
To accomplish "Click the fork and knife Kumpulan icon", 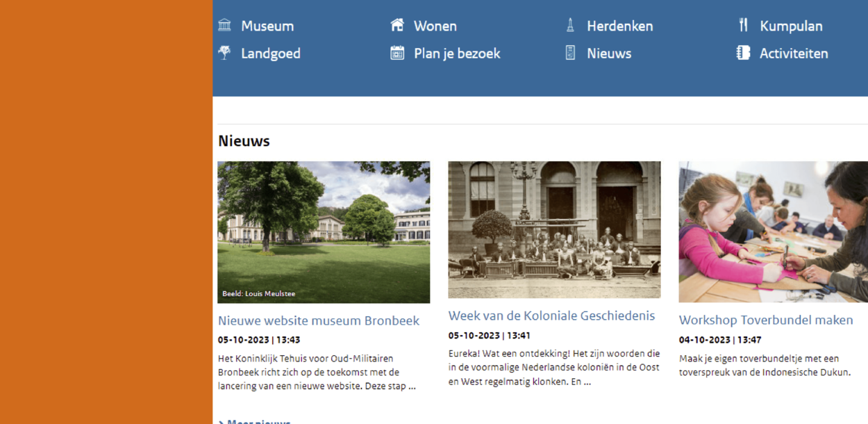I will click(743, 26).
